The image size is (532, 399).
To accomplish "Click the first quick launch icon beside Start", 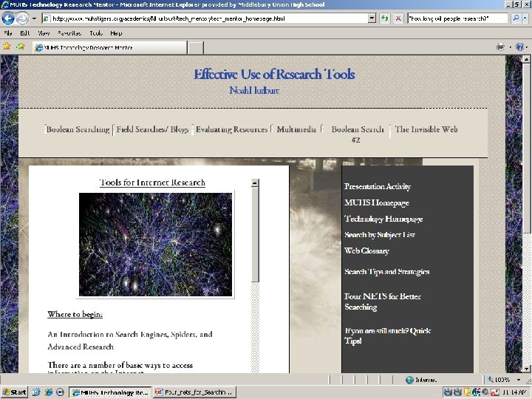I will pyautogui.click(x=36, y=392).
